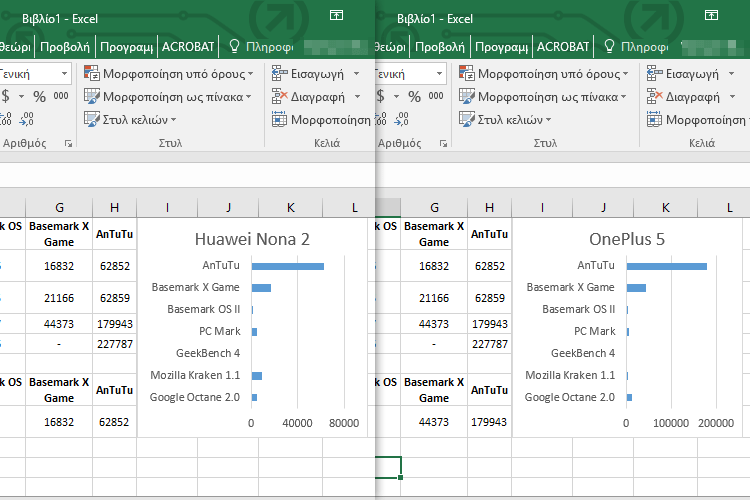
Task: Select the OnePlus 5 chart title
Action: pyautogui.click(x=627, y=239)
